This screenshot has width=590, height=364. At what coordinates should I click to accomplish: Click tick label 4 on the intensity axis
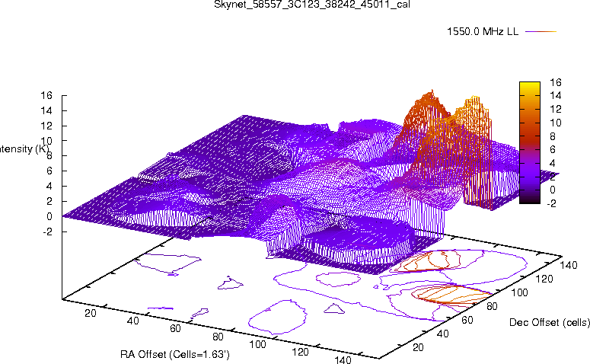49,187
